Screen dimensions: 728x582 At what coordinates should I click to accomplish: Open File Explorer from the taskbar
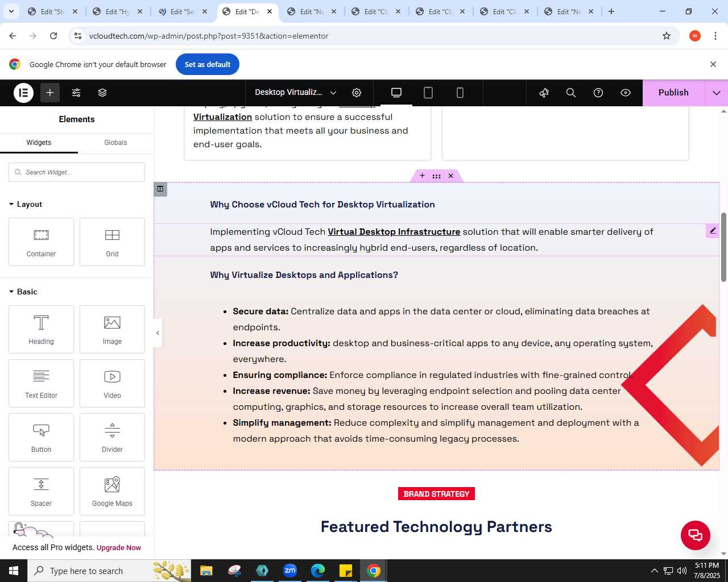pyautogui.click(x=206, y=571)
